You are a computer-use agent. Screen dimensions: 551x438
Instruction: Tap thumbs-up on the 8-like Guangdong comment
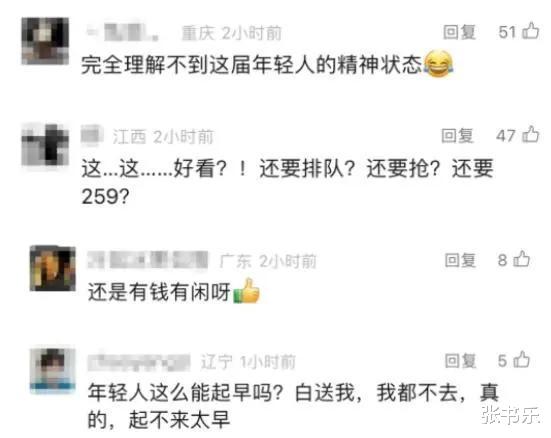[x=522, y=259]
